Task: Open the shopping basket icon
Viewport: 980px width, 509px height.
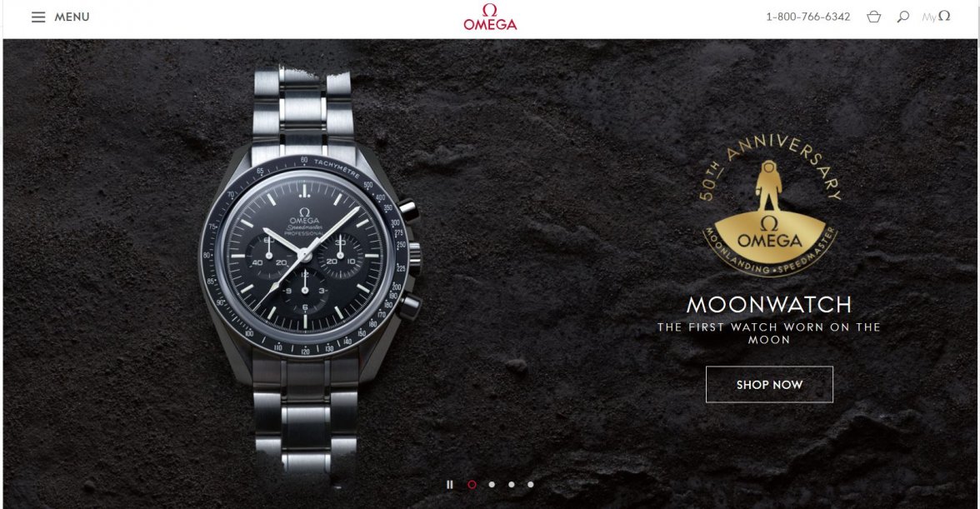Action: tap(873, 17)
